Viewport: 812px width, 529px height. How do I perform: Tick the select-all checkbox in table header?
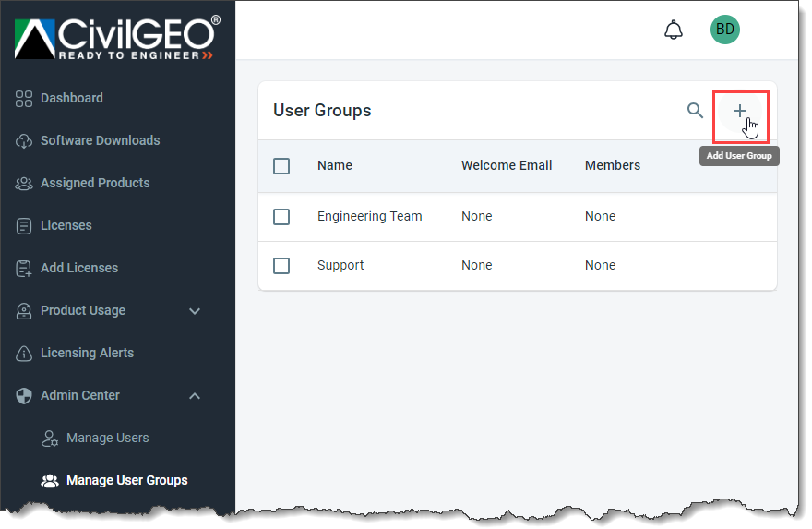tap(281, 166)
